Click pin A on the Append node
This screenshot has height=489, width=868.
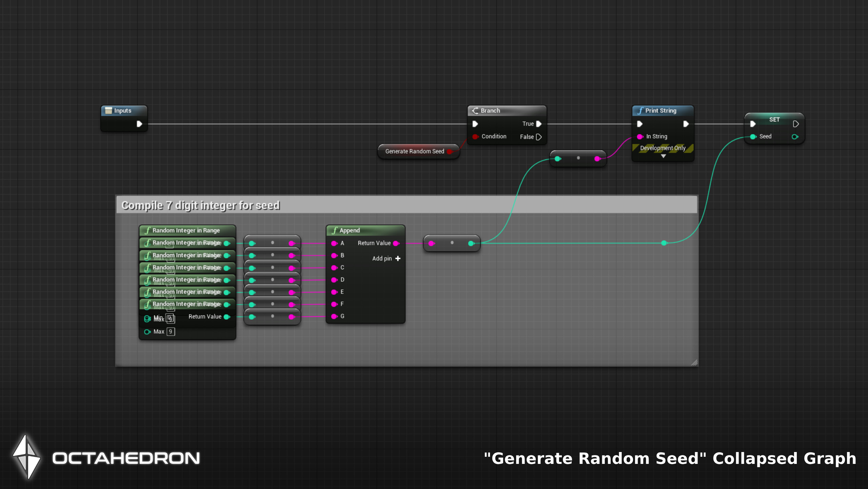point(334,243)
